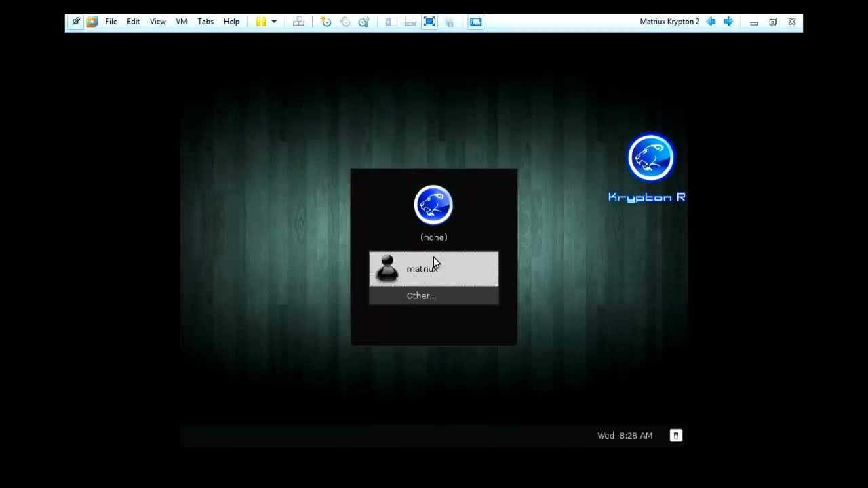Revert to the previous snapshot
This screenshot has width=868, height=488.
(x=345, y=22)
